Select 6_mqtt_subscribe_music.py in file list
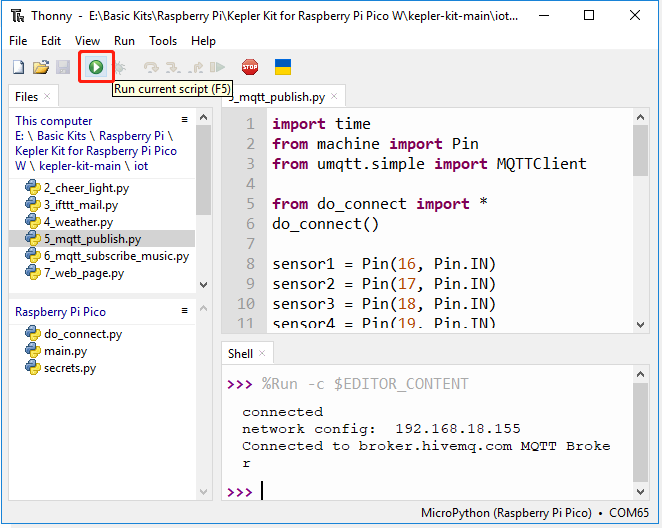This screenshot has height=528, width=662. pyautogui.click(x=102, y=256)
